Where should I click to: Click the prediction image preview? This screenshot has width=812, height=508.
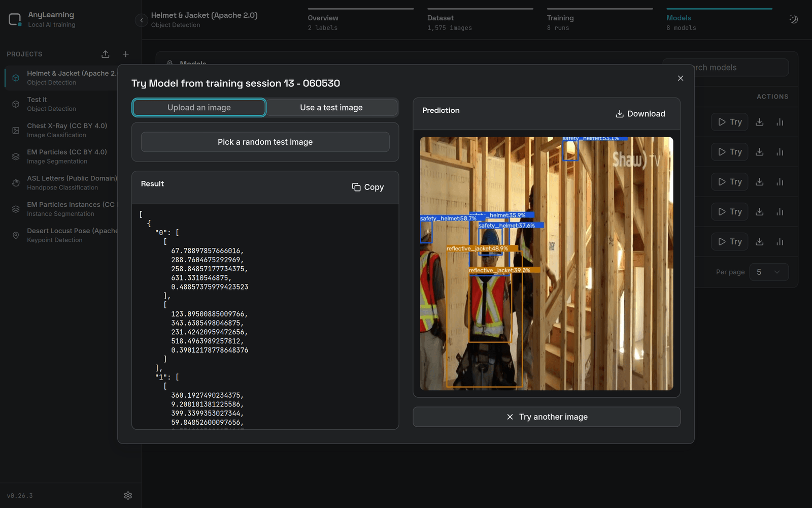coord(547,264)
